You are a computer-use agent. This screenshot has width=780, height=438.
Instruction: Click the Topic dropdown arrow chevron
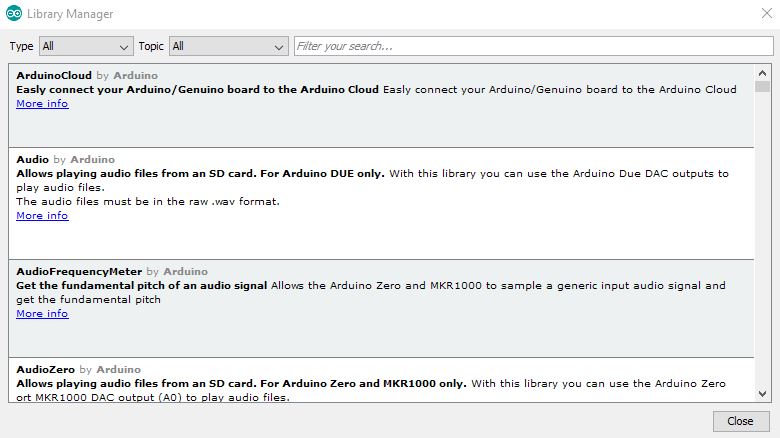[x=279, y=47]
